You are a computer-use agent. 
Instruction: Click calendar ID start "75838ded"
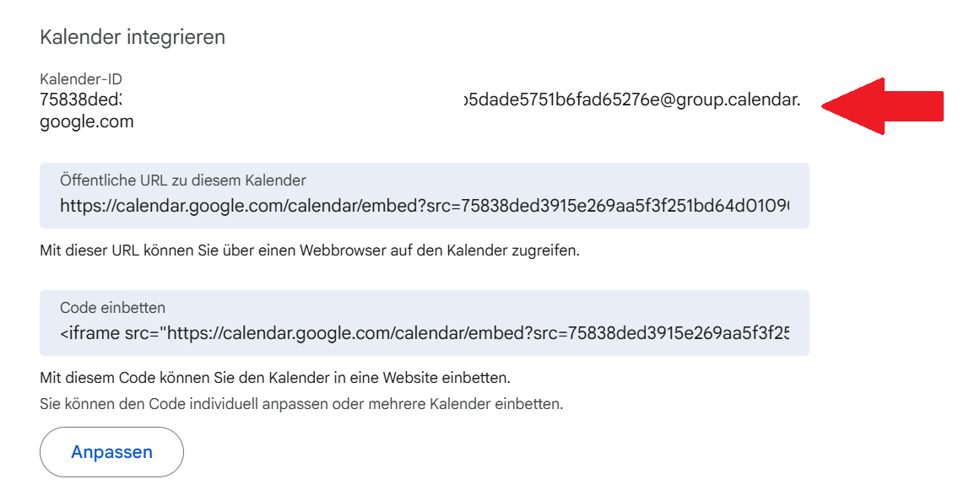point(80,100)
